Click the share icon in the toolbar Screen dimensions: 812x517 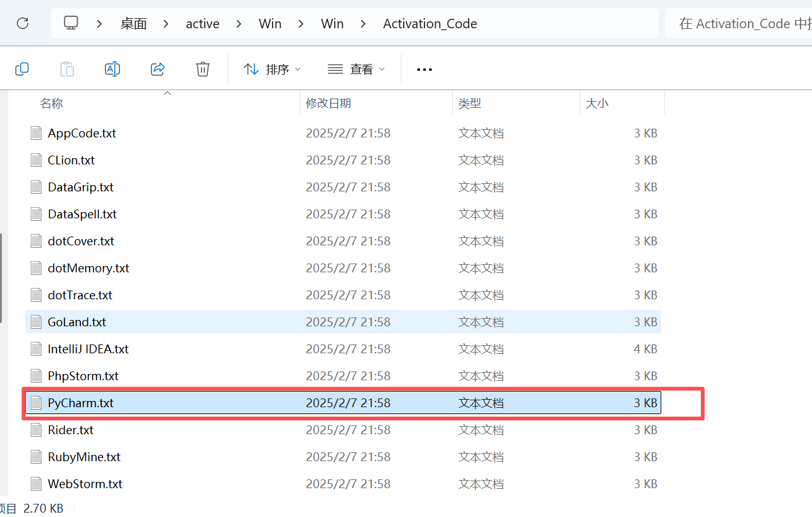point(158,68)
